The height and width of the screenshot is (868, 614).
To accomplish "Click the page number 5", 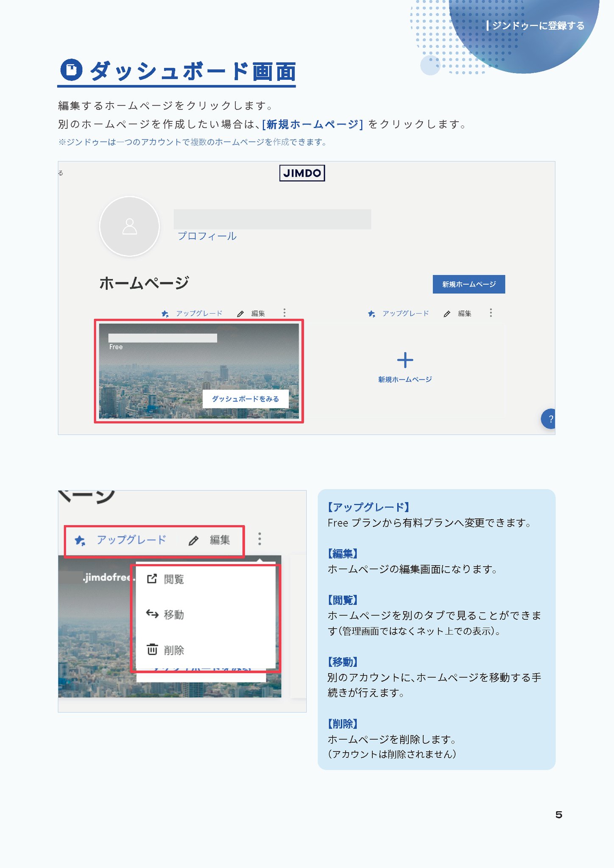I will (559, 815).
